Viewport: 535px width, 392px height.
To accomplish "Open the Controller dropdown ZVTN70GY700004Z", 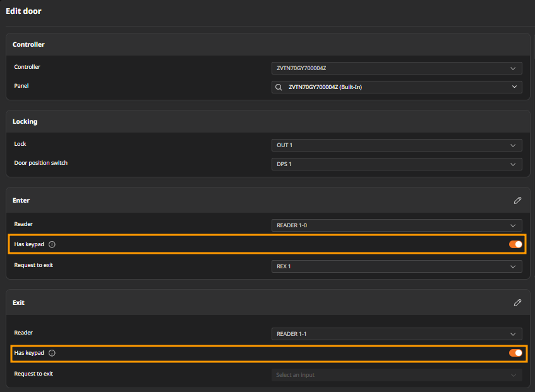I will (397, 68).
